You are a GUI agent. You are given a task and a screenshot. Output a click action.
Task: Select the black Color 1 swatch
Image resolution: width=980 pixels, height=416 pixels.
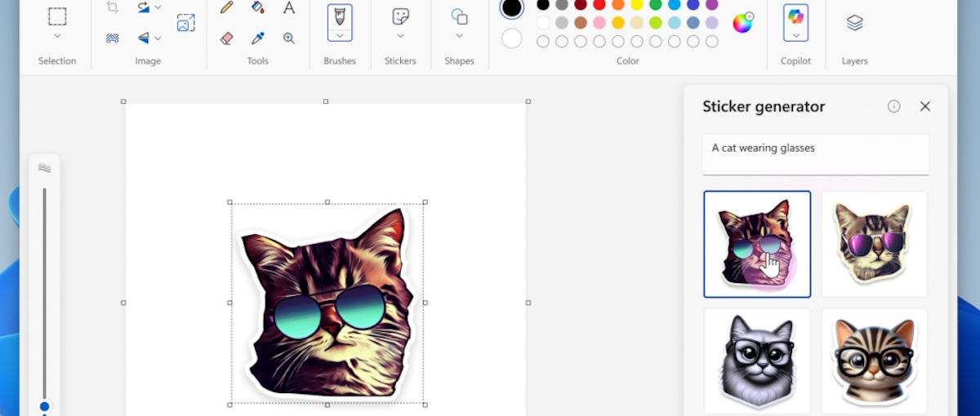(x=512, y=8)
